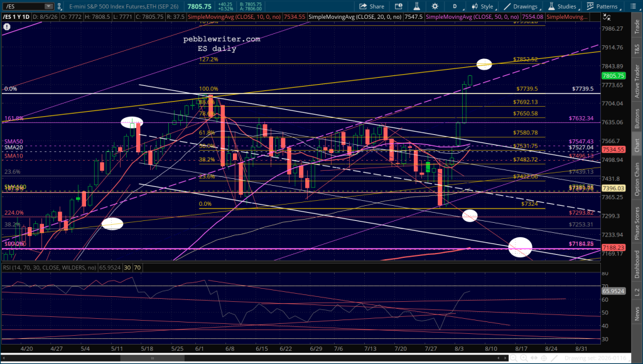This screenshot has width=643, height=364.
Task: Click the $7632.34 purple level label
Action: click(581, 118)
